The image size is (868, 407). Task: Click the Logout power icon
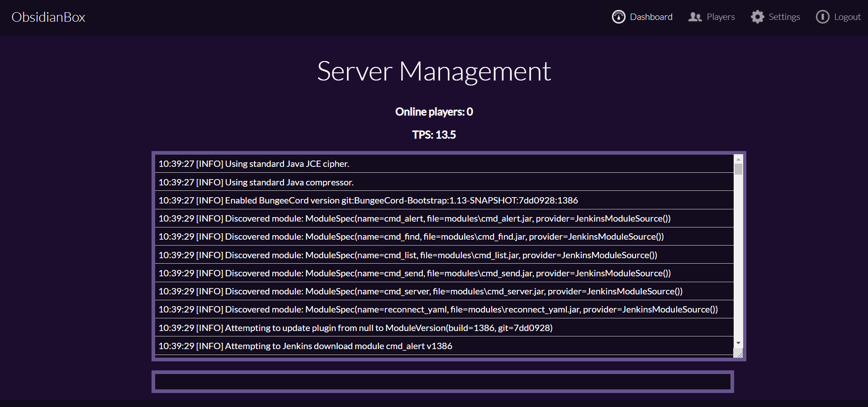(822, 17)
